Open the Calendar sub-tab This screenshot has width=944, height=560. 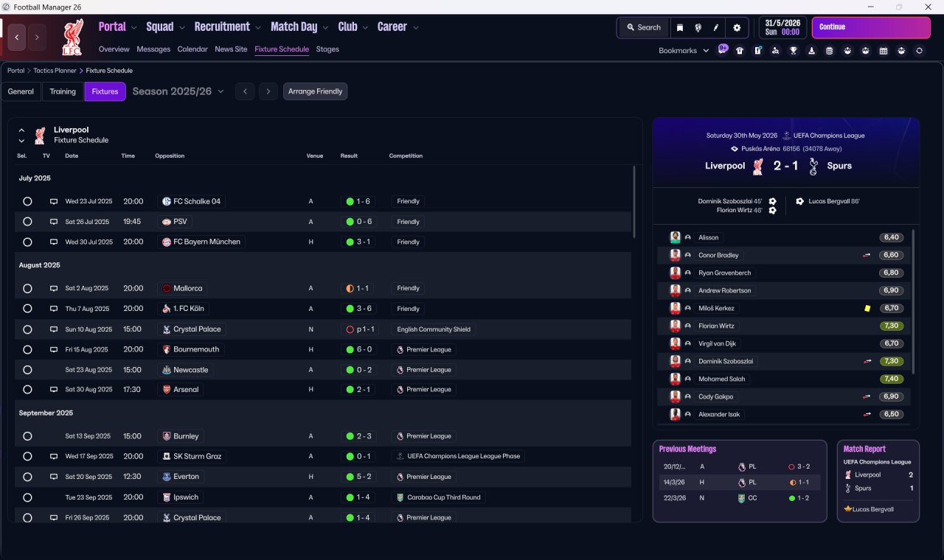(192, 49)
